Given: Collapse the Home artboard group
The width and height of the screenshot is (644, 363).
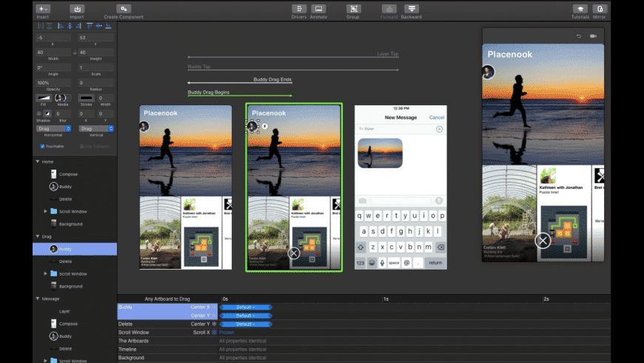Looking at the screenshot, I should pyautogui.click(x=38, y=161).
